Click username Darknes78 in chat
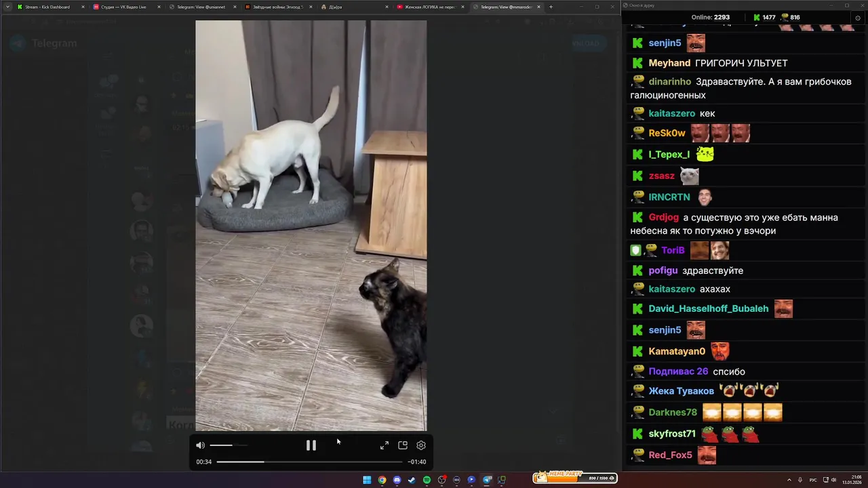The width and height of the screenshot is (868, 488). pyautogui.click(x=673, y=412)
